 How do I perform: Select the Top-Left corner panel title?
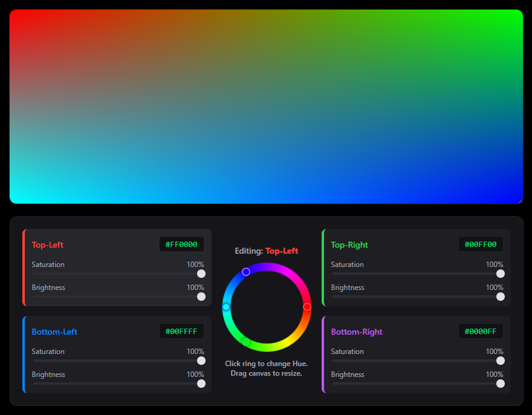click(x=48, y=245)
